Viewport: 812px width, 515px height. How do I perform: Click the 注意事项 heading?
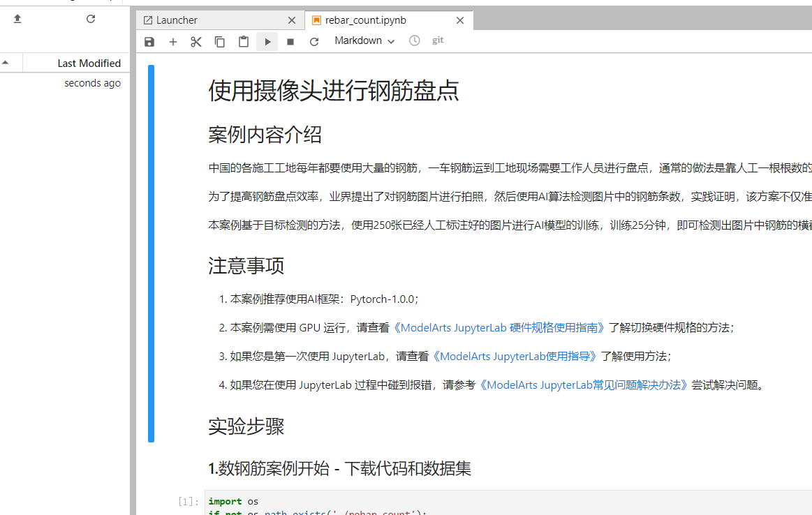(246, 265)
